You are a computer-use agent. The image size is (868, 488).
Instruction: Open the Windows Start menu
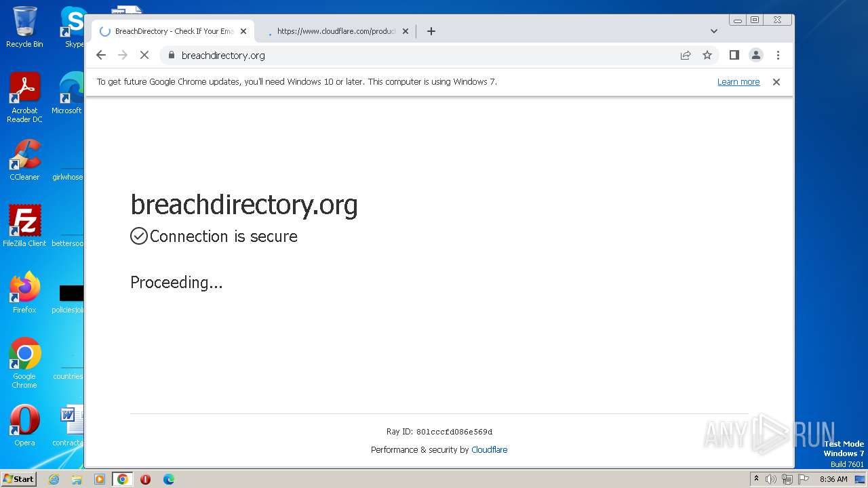tap(19, 479)
